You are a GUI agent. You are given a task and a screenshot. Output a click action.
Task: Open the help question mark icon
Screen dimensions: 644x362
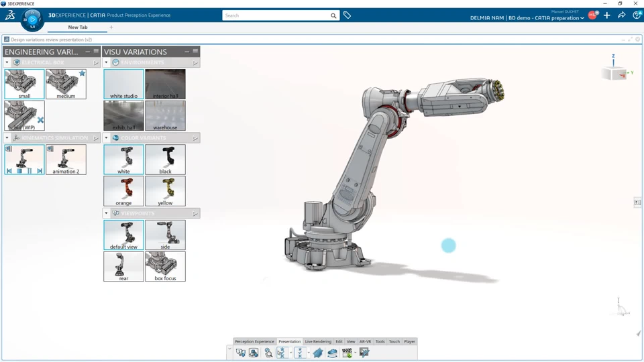coord(637,15)
